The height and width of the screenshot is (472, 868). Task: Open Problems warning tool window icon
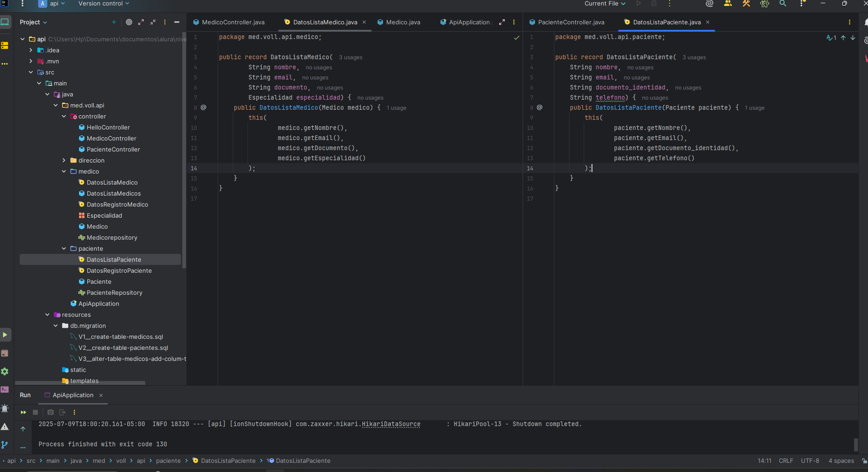(x=5, y=427)
